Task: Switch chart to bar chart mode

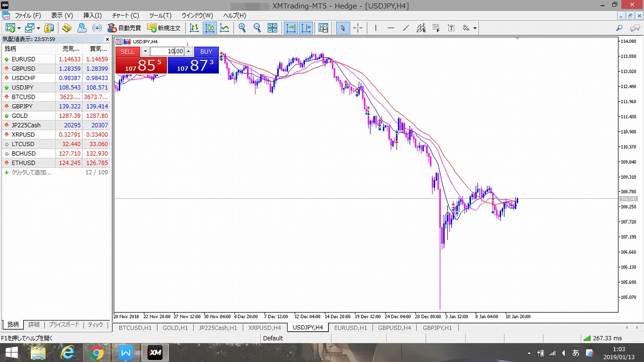Action: click(x=194, y=28)
